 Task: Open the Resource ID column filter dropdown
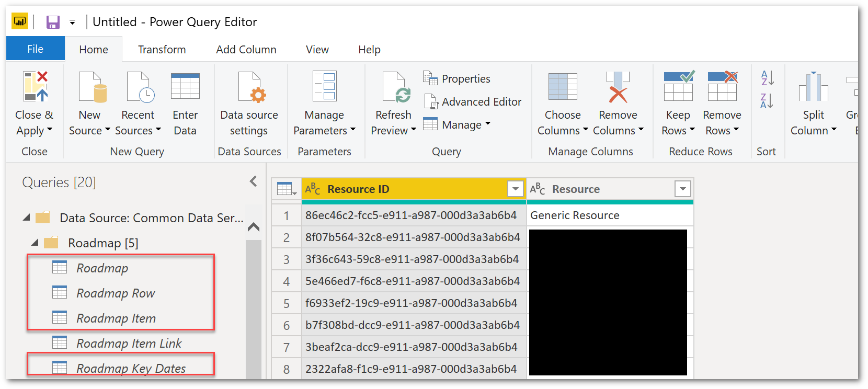tap(515, 189)
